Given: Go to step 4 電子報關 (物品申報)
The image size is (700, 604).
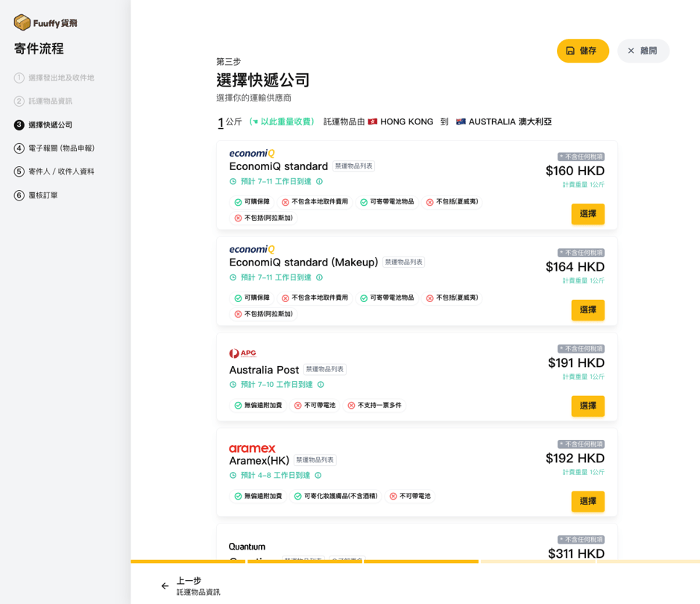Looking at the screenshot, I should (61, 148).
